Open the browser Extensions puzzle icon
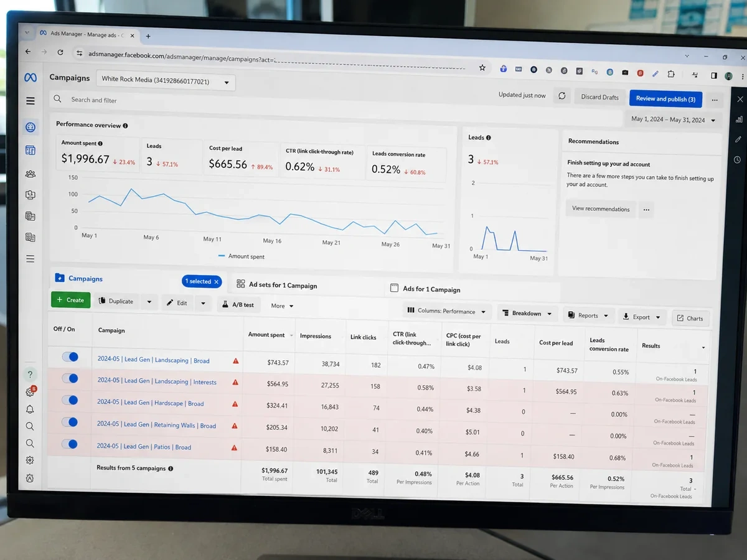Screen dimensions: 747x560 click(x=671, y=73)
